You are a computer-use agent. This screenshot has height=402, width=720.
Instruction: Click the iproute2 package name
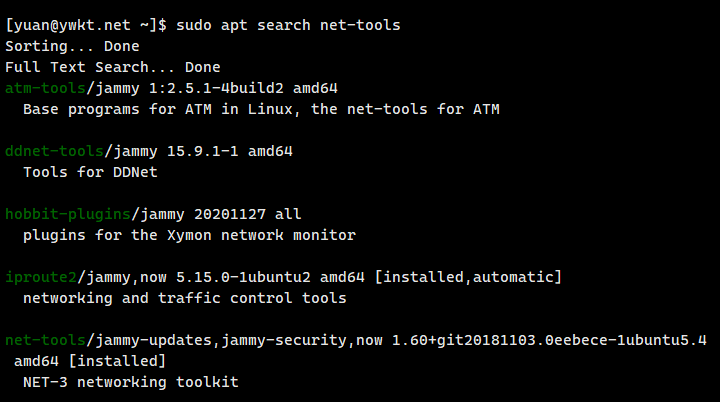[x=41, y=277]
